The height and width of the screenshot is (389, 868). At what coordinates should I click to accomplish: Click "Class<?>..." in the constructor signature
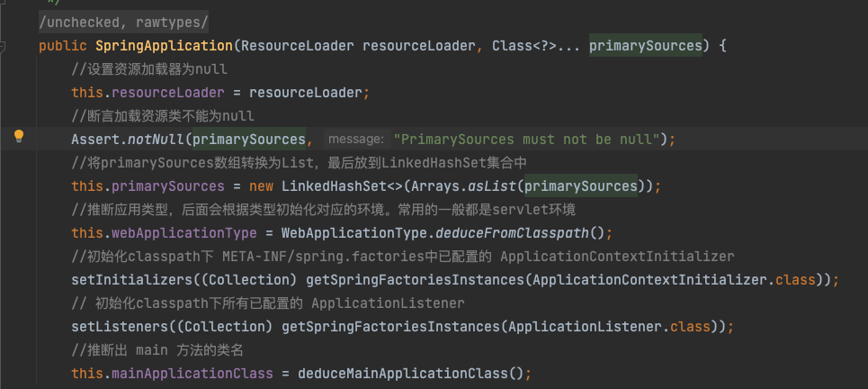tap(536, 45)
